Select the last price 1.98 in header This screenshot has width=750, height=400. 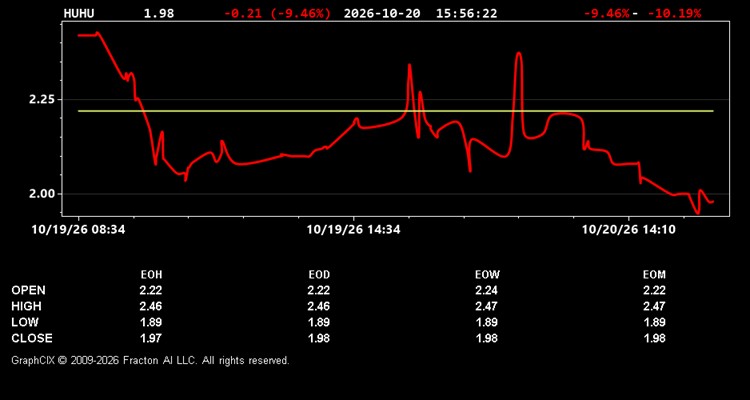click(159, 13)
